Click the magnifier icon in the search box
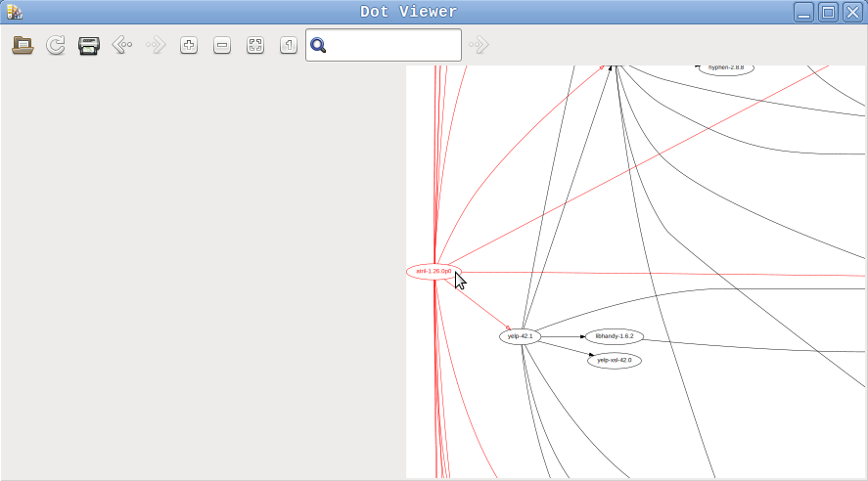Viewport: 868px width, 481px height. 318,45
